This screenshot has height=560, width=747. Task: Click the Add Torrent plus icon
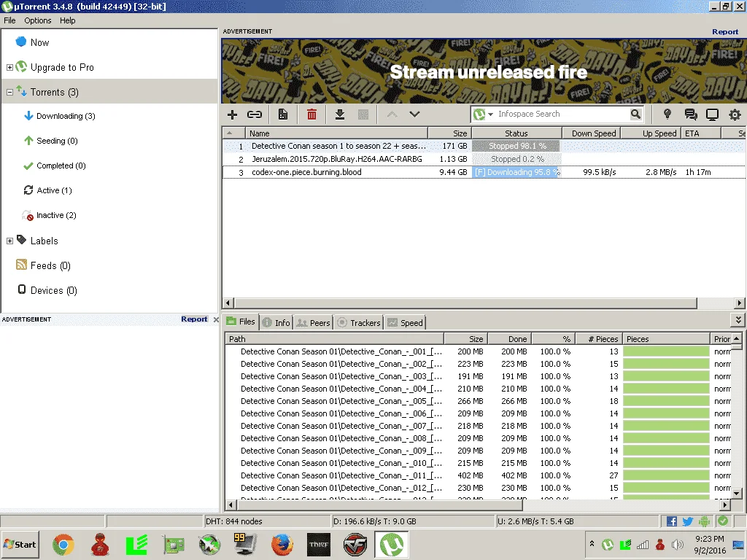(x=232, y=114)
